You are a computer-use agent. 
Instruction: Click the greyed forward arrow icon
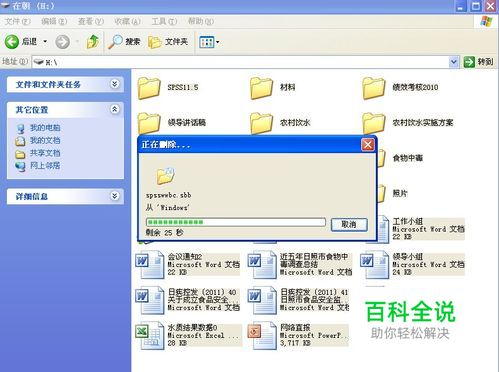62,42
